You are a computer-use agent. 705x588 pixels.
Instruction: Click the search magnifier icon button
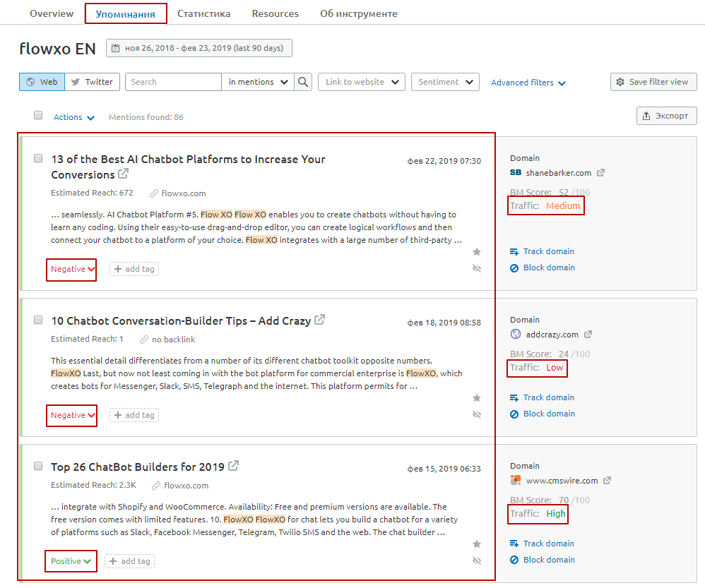(x=303, y=82)
